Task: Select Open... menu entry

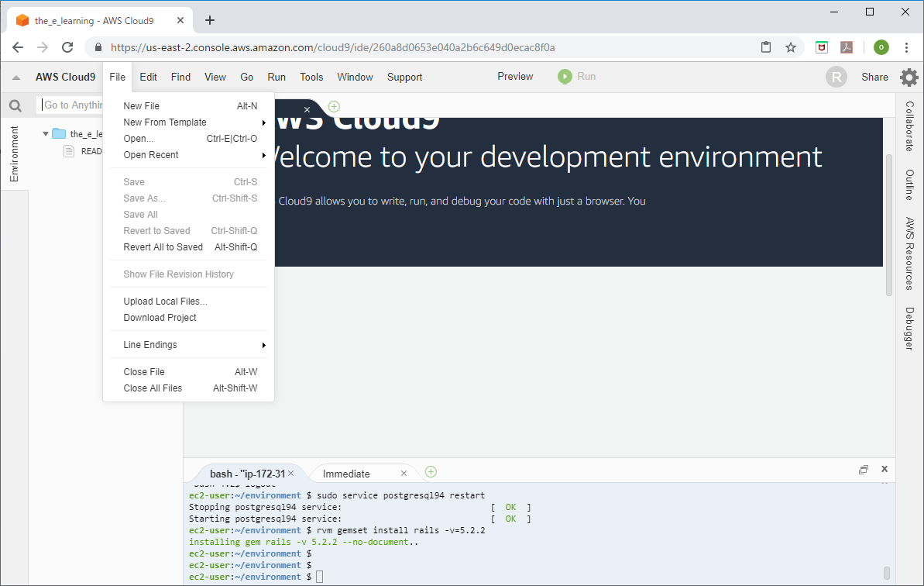Action: point(188,139)
